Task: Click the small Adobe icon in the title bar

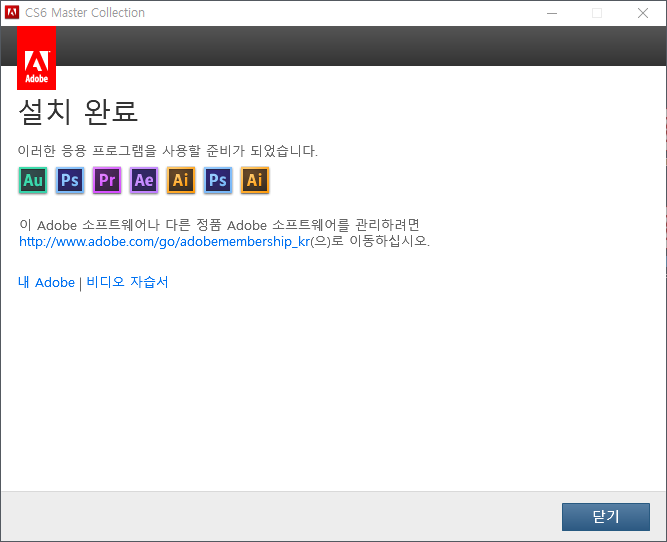Action: click(12, 13)
